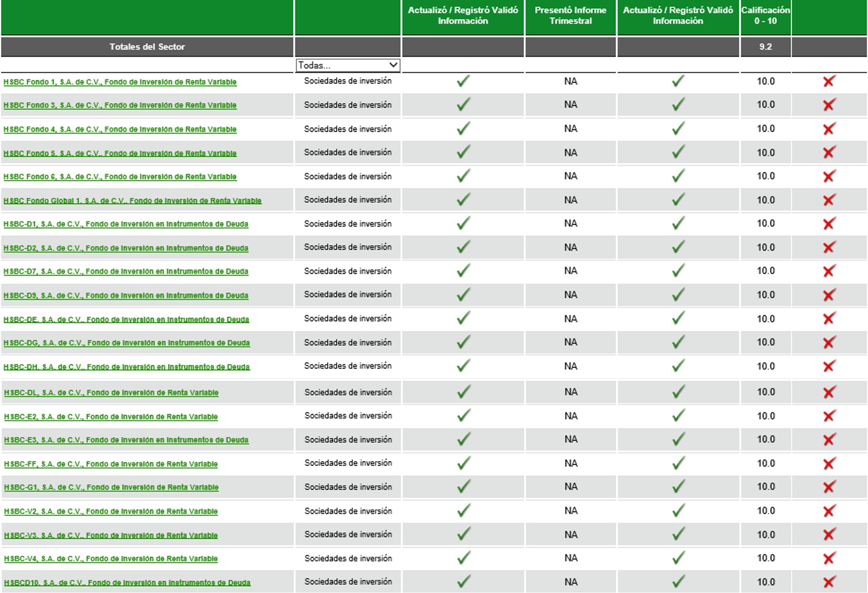Viewport: 868px width, 593px height.
Task: Open HSBC-DH Instrumentos de Deuda link
Action: (x=127, y=367)
